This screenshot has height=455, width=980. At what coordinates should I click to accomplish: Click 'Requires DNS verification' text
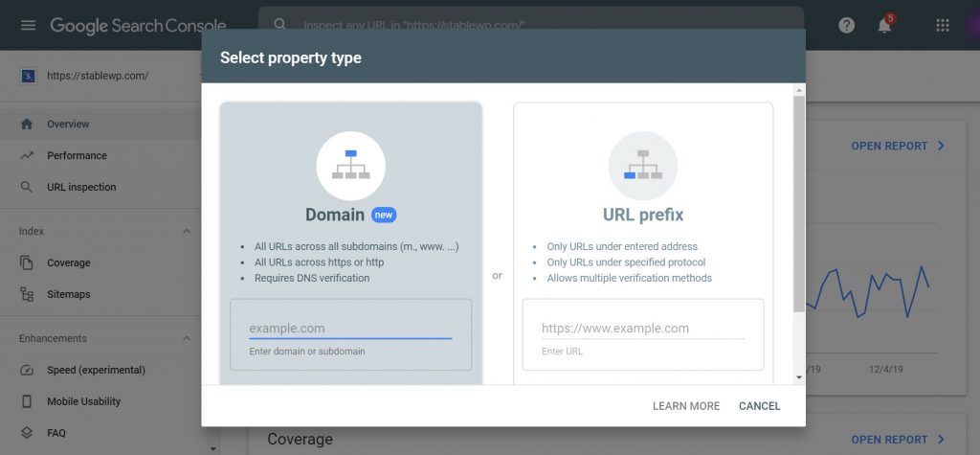click(312, 278)
